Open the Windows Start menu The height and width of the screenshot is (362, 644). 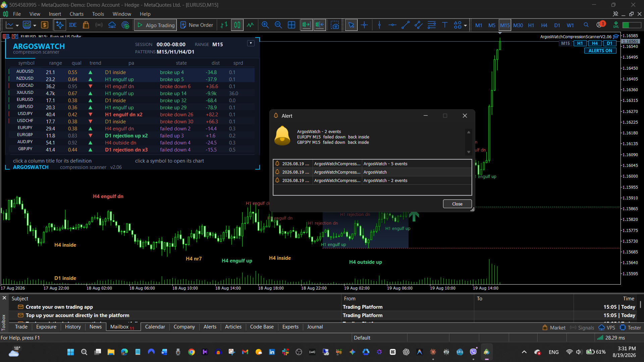point(70,352)
